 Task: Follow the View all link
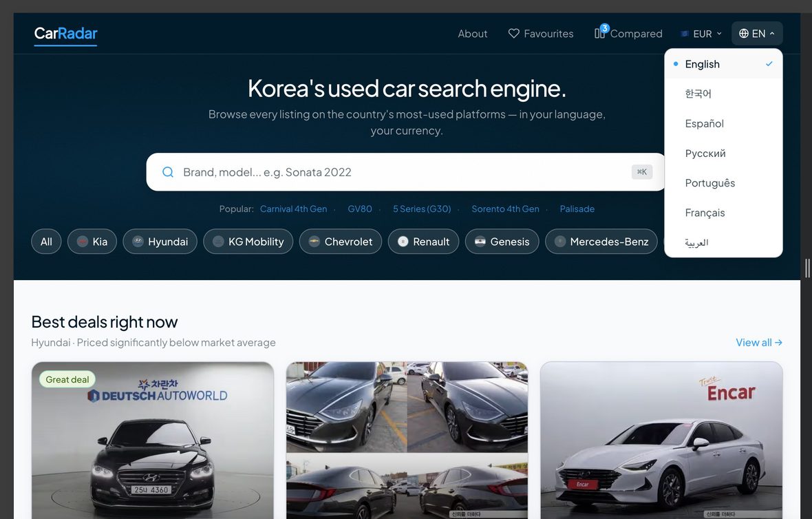pos(758,342)
